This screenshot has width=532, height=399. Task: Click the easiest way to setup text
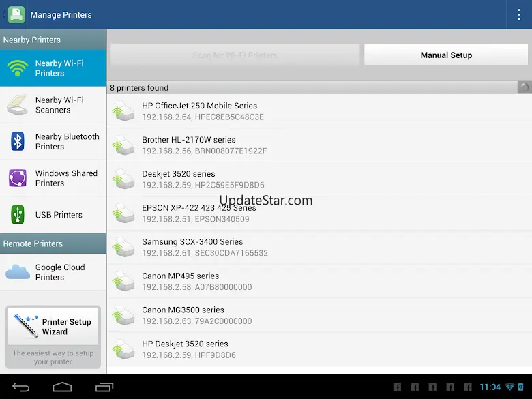tap(53, 357)
